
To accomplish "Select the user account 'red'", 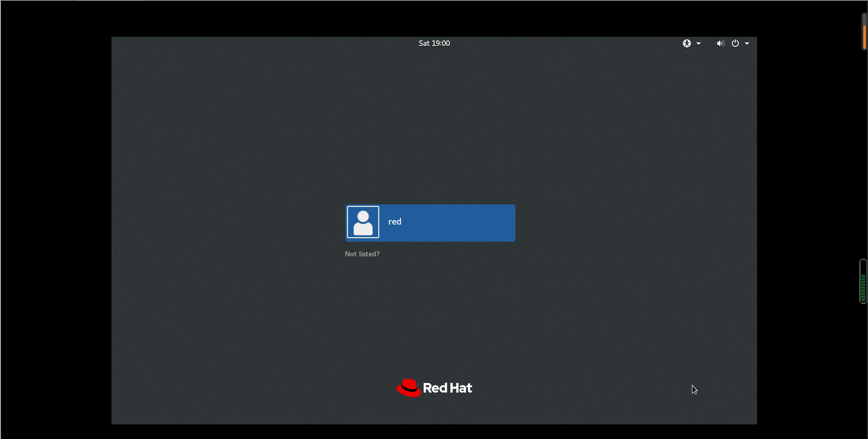I will (430, 223).
